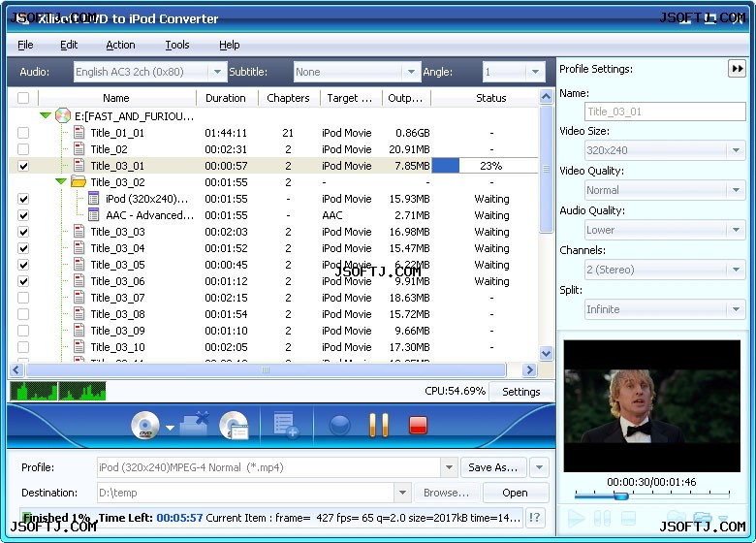The height and width of the screenshot is (543, 756).
Task: Click the file icon of Title_03_07
Action: (x=79, y=298)
